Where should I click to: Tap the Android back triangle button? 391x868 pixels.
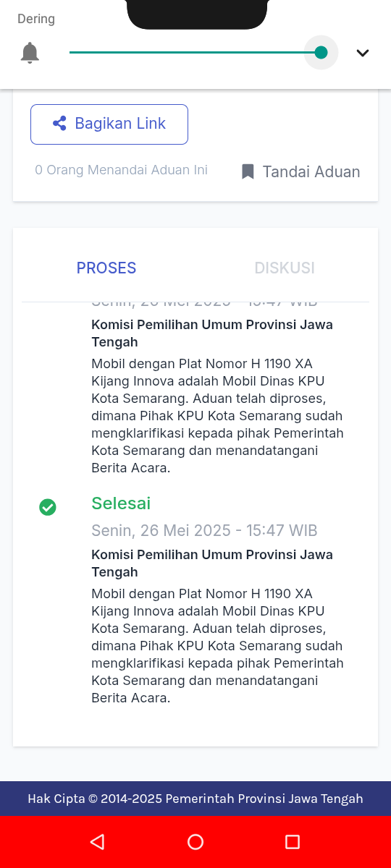click(97, 841)
